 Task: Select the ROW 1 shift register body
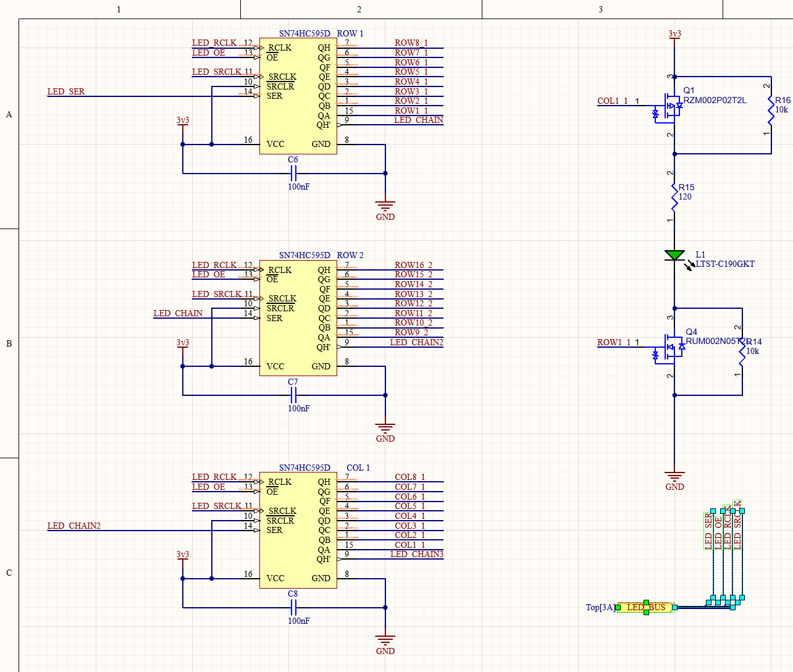298,96
